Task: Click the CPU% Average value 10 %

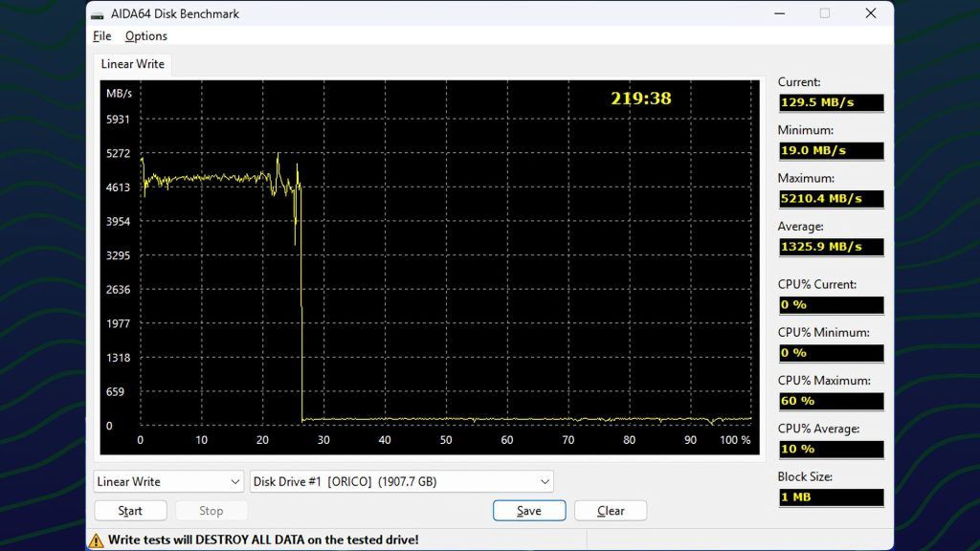Action: coord(831,450)
